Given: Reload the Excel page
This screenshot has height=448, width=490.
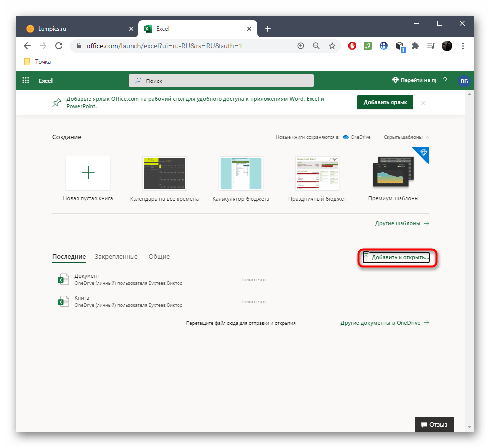Looking at the screenshot, I should (x=59, y=46).
